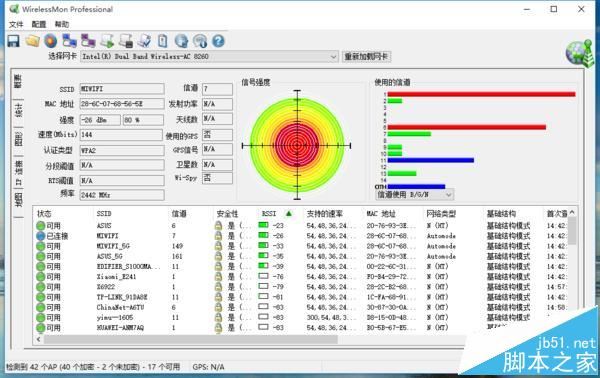Click the open folder toolbar icon
600x378 pixels.
(33, 41)
